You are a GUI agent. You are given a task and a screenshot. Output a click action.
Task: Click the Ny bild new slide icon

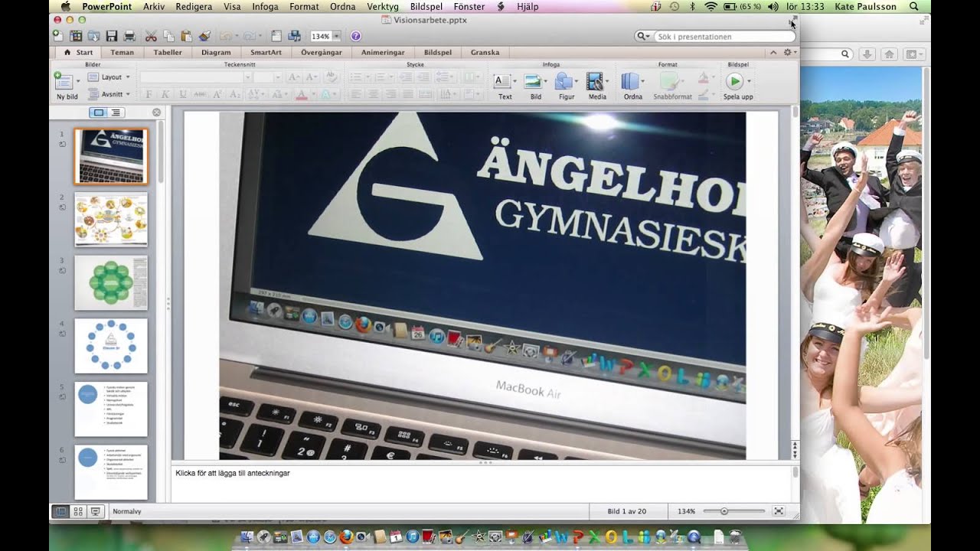[64, 81]
